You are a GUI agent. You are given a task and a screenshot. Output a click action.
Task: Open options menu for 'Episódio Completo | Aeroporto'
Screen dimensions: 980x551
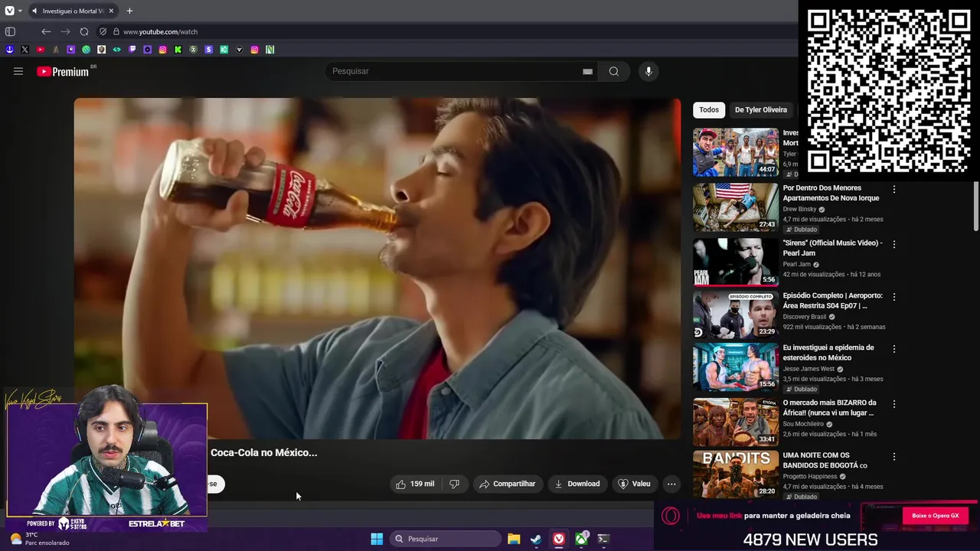893,296
